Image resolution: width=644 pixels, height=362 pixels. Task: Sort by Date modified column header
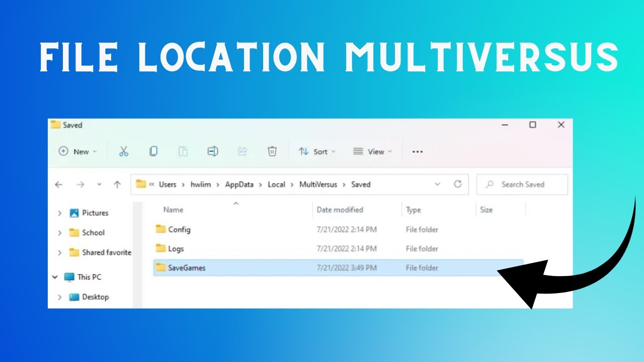coord(340,210)
